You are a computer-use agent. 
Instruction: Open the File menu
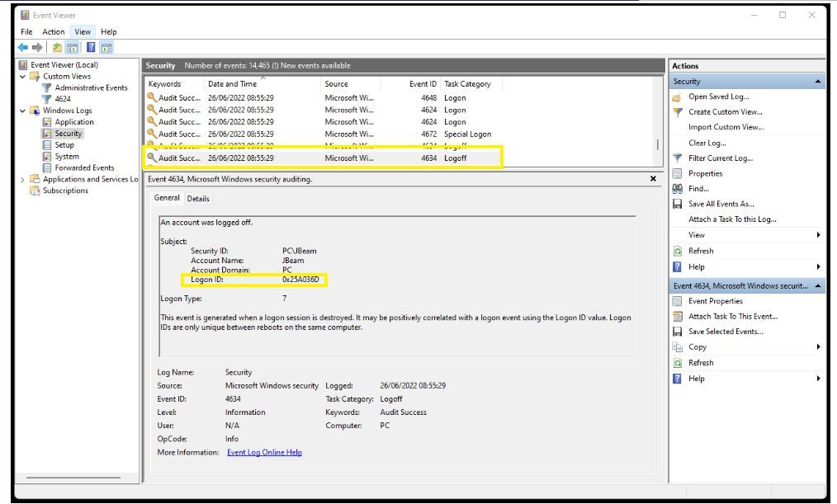point(26,32)
